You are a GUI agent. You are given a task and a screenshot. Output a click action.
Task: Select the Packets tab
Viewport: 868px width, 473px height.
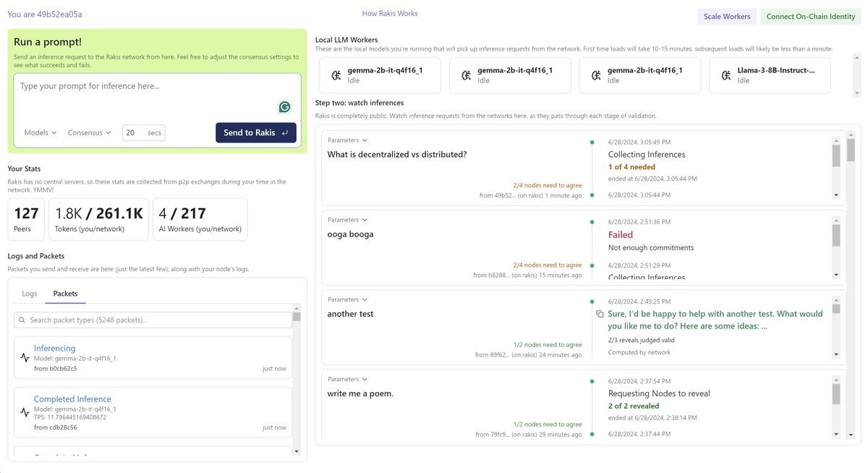tap(66, 294)
